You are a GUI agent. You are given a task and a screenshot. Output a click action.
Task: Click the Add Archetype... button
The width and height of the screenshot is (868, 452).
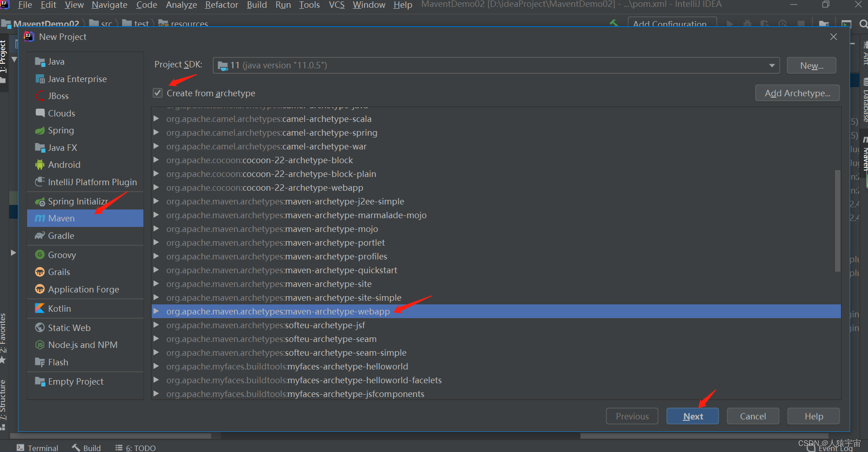coord(797,93)
